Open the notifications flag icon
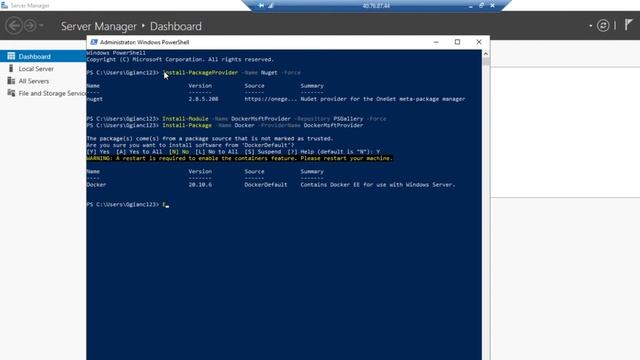 628,25
